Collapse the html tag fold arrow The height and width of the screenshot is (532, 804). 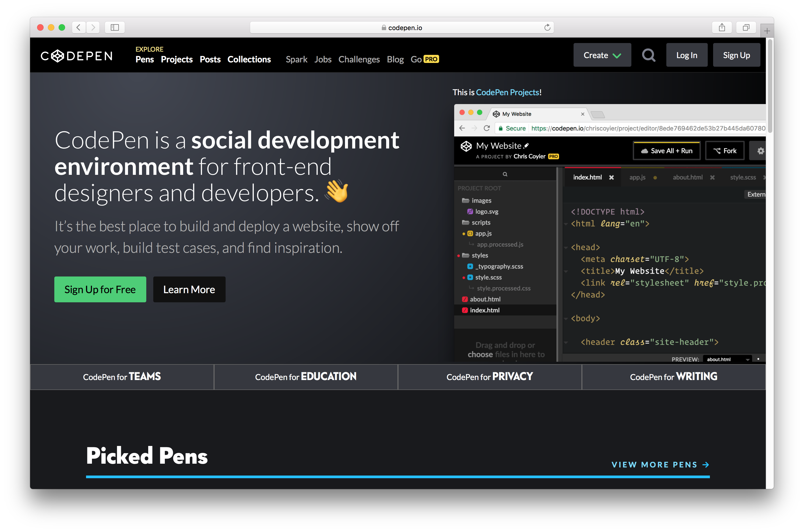click(x=565, y=224)
